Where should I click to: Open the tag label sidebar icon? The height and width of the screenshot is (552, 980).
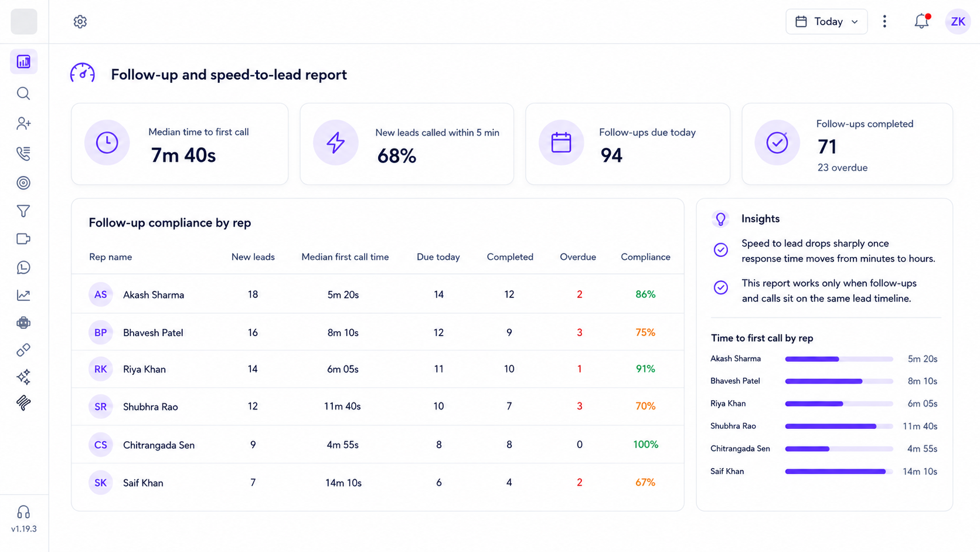23,239
